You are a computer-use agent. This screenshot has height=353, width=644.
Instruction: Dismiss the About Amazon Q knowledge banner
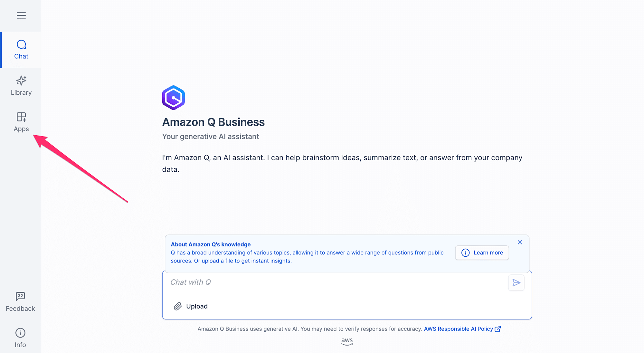[520, 242]
